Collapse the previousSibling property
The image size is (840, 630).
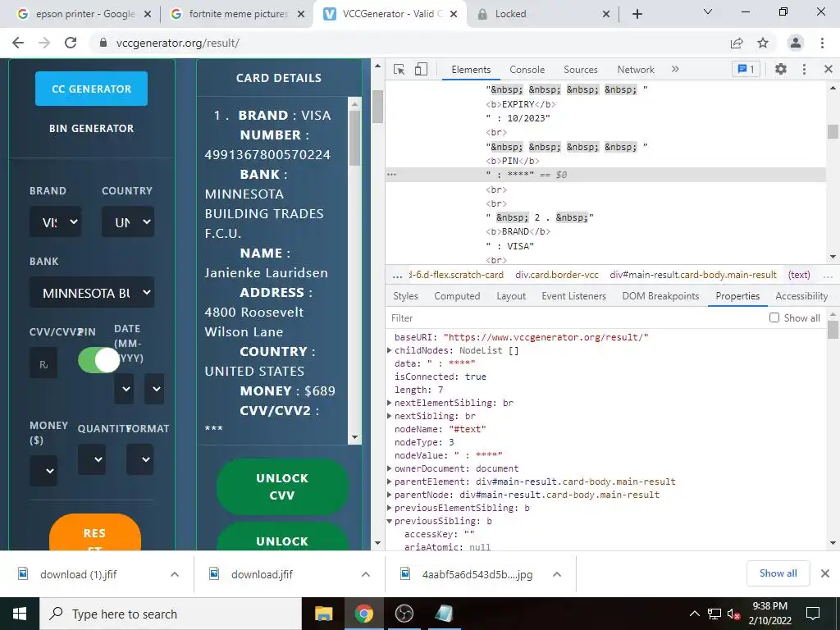point(390,521)
